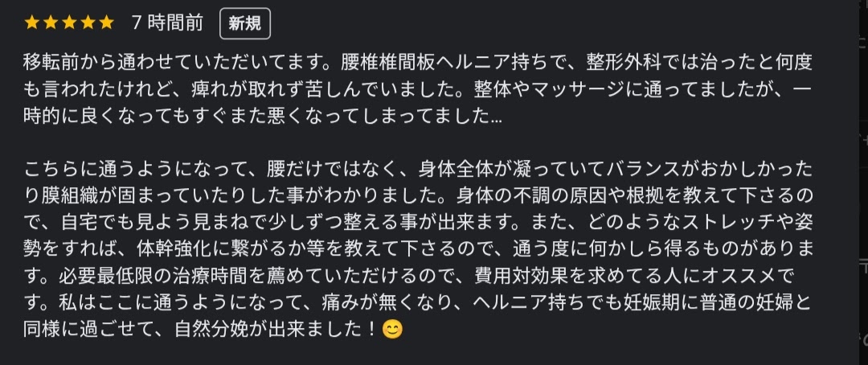Click the fifth (last) rating star
Image resolution: width=868 pixels, height=365 pixels.
(106, 23)
